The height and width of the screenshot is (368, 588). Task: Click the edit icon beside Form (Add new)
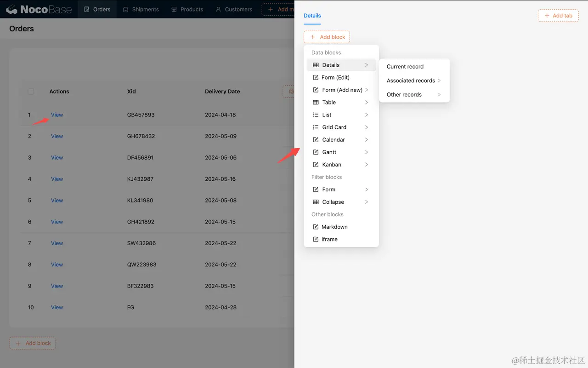[x=316, y=90]
